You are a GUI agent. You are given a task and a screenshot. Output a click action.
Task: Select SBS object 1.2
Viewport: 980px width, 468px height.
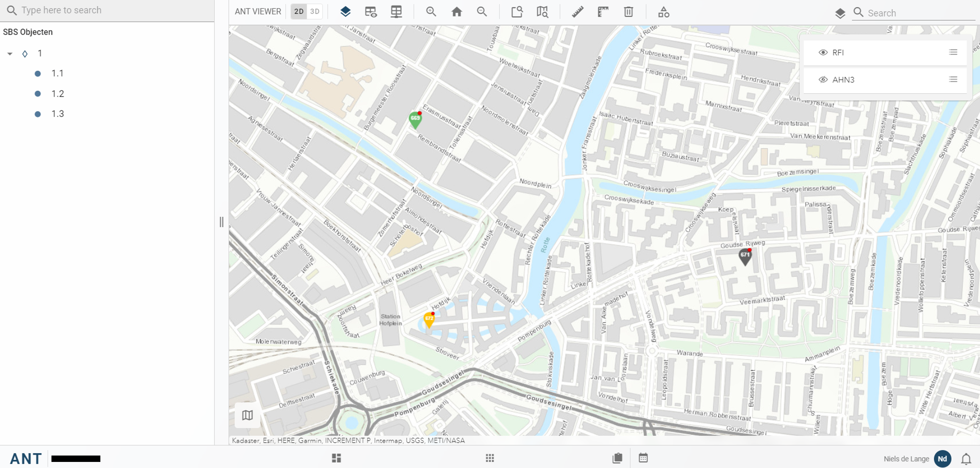(x=58, y=94)
